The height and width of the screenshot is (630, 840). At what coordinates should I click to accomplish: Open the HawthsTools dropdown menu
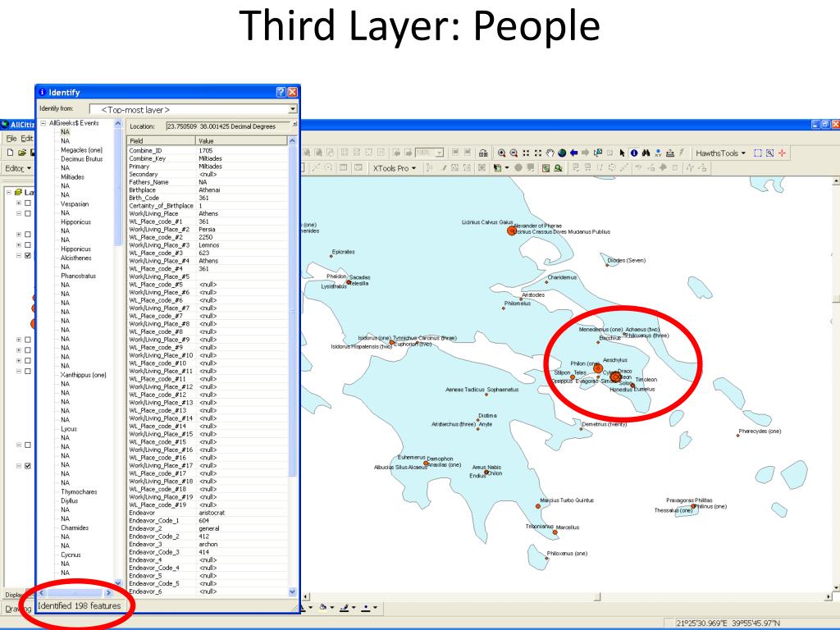click(720, 153)
